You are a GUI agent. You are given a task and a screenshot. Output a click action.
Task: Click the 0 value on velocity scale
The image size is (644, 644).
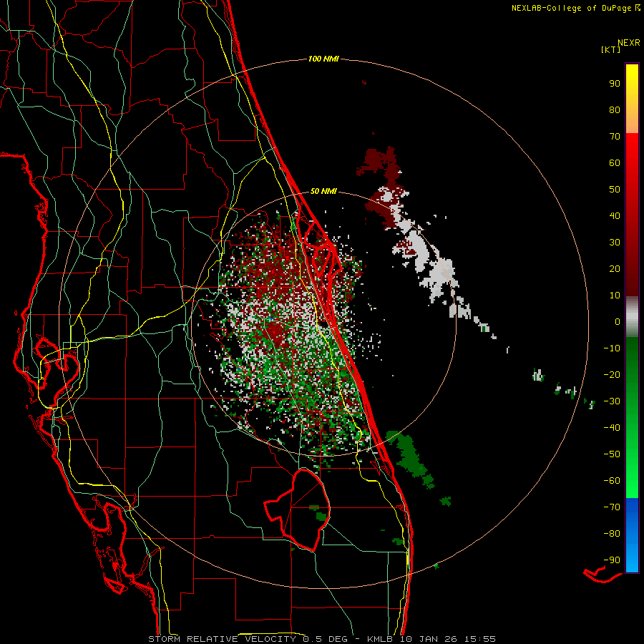618,321
